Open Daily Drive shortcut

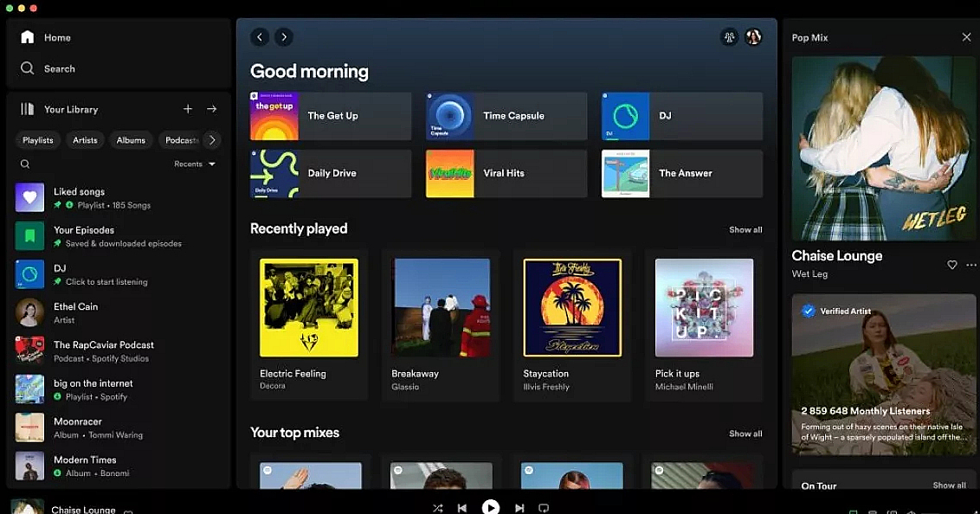[331, 174]
